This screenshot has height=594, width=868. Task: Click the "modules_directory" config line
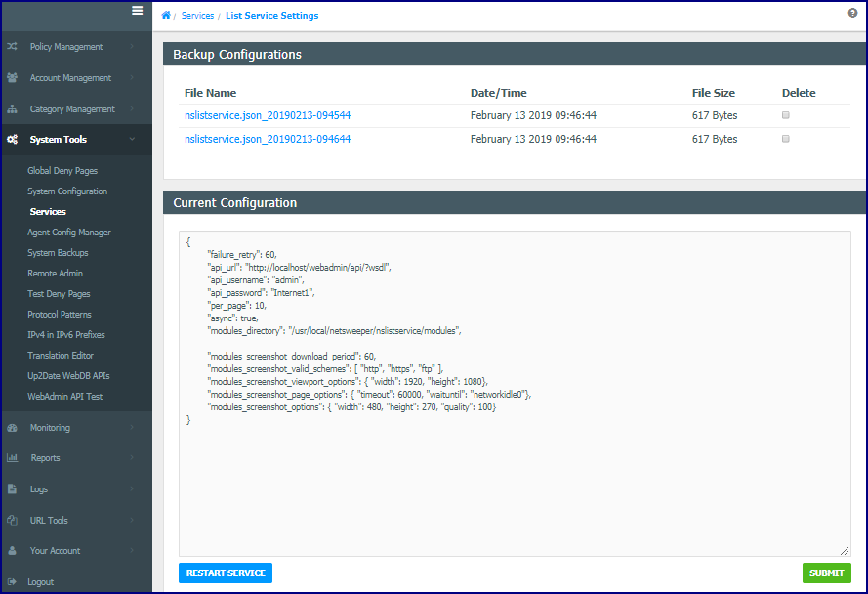(x=334, y=331)
